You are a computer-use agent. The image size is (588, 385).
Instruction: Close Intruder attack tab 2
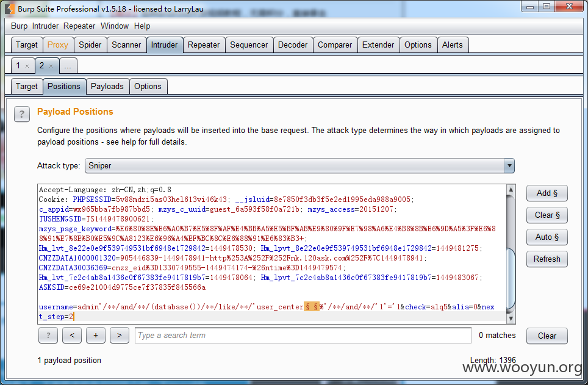51,67
